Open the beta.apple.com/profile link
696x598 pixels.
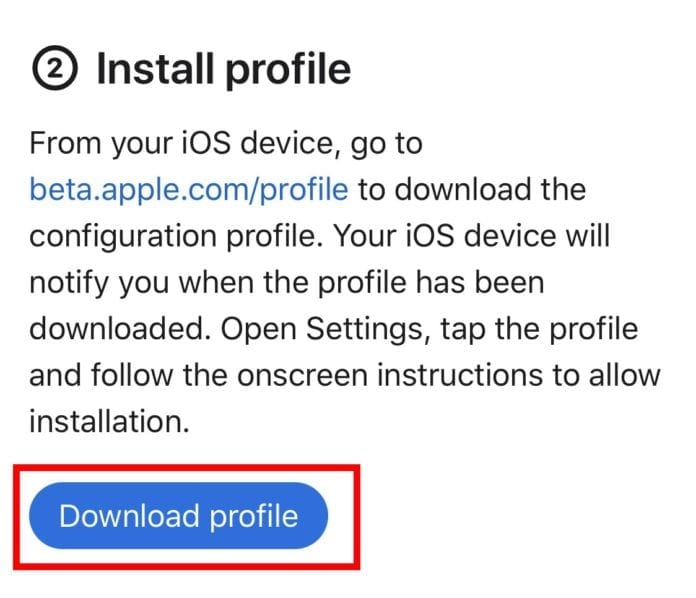[189, 189]
